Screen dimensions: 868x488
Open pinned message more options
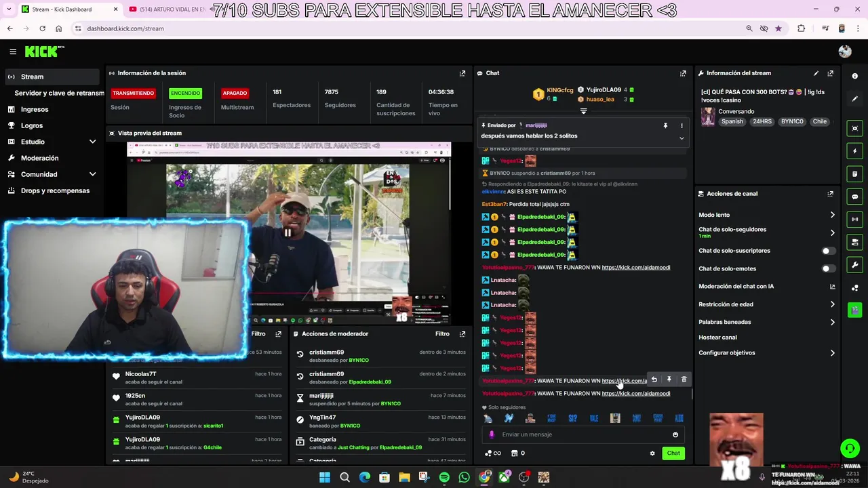point(682,125)
